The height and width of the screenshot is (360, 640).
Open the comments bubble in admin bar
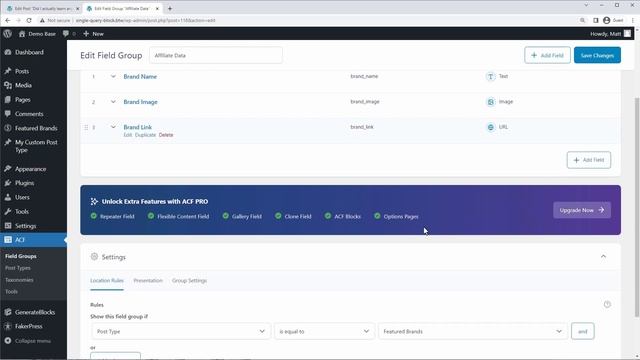[66, 34]
